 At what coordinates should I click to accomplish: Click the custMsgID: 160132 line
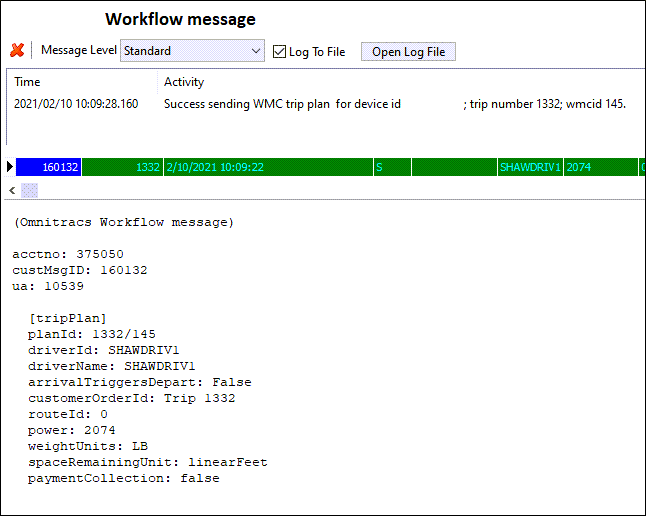pos(80,270)
